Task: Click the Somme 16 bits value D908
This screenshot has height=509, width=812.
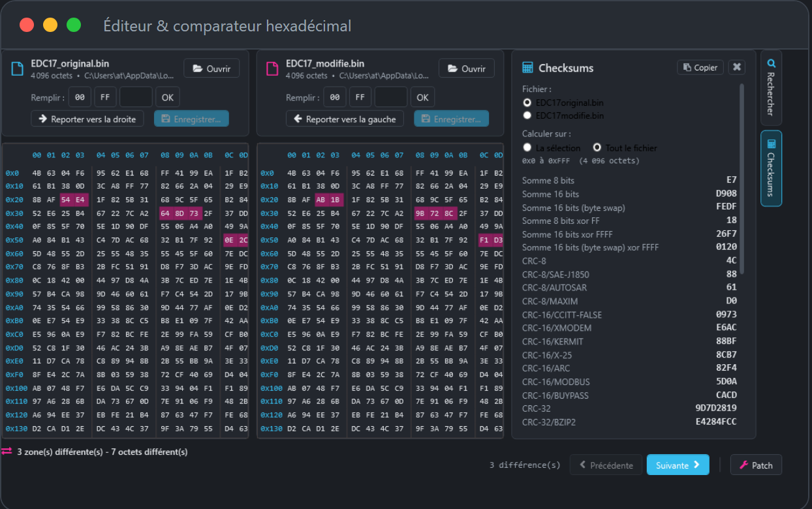Action: click(x=726, y=194)
